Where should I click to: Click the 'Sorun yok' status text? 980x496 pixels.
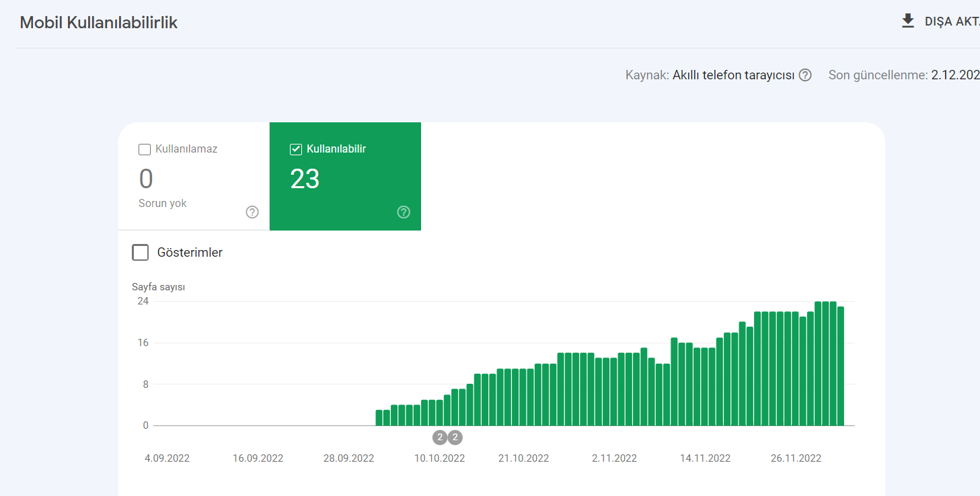163,203
